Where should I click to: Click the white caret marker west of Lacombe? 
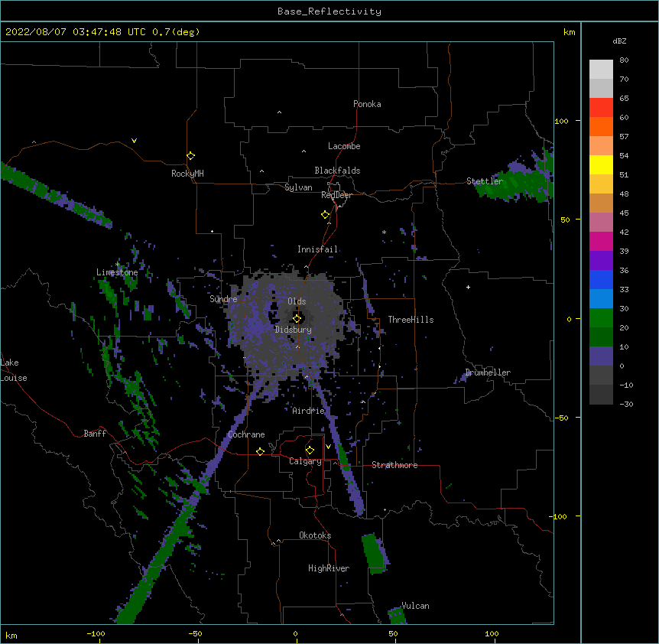(304, 151)
